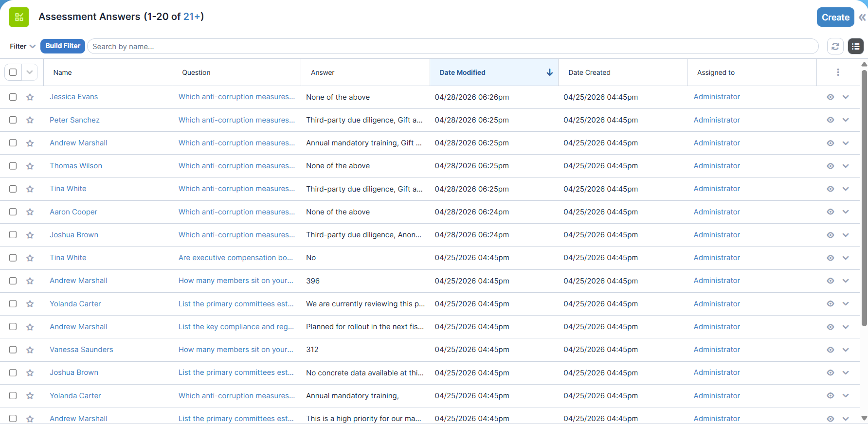The image size is (868, 424).
Task: Star the Thomas Wilson record
Action: [30, 166]
